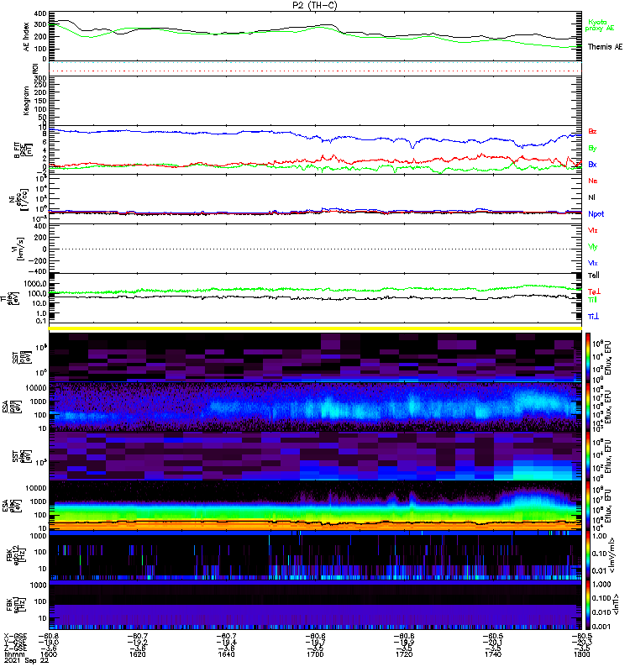
Task: Click the FBK edc12 panel axis label
Action: 17,555
